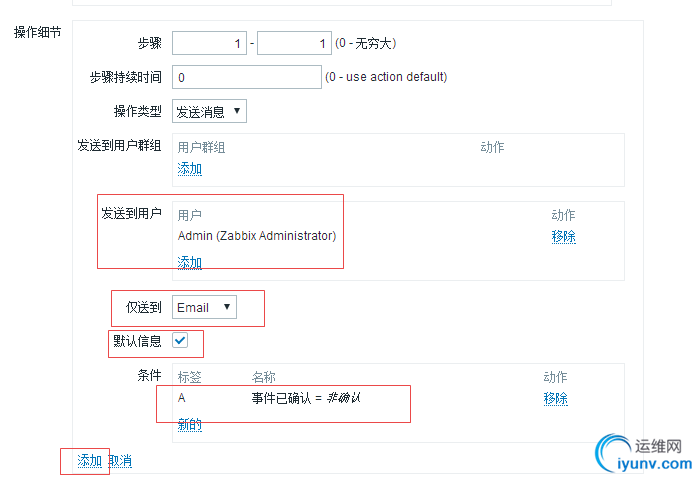Select the Admin (Zabbix Administrator) entry
The image size is (698, 480).
[257, 236]
